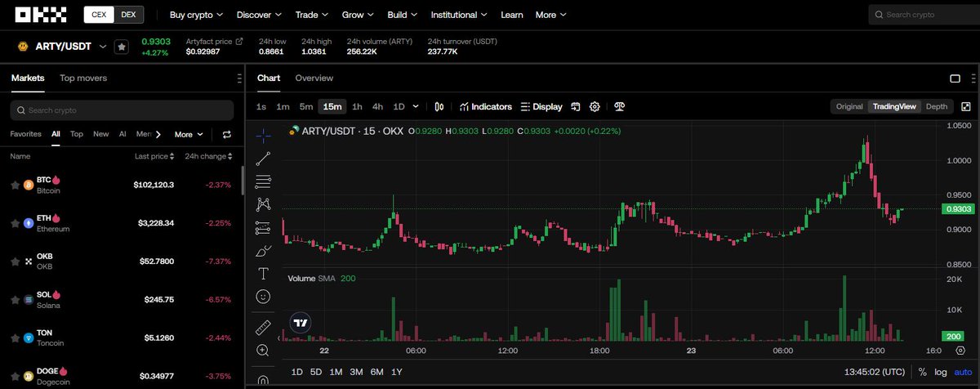The width and height of the screenshot is (980, 389).
Task: Expand chart to fullscreen
Action: pos(966,106)
